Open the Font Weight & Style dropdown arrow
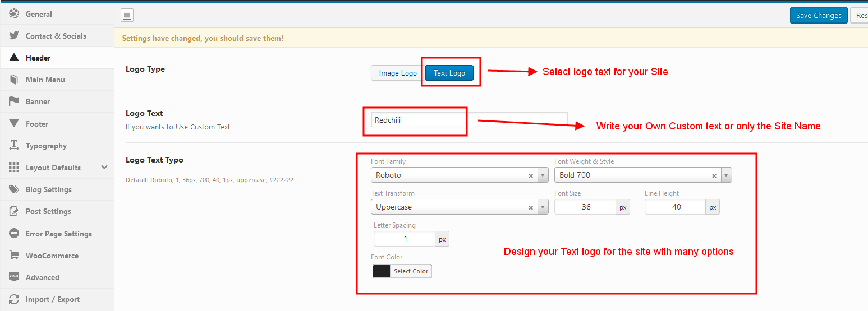The height and width of the screenshot is (311, 868). [x=726, y=175]
